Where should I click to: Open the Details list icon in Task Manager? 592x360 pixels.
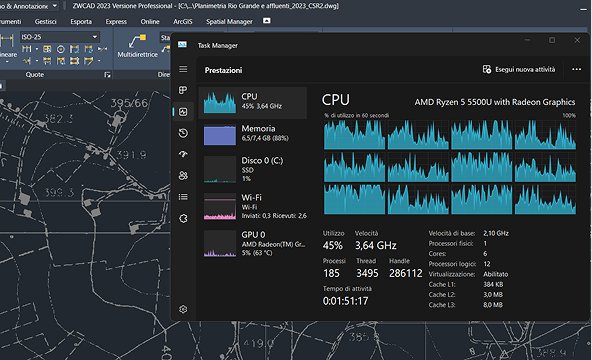pyautogui.click(x=183, y=197)
